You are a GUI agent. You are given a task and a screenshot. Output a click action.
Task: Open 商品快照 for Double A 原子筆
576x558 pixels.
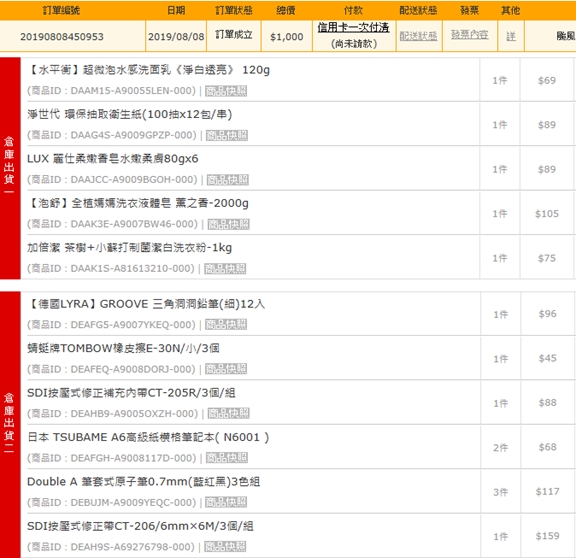pos(226,502)
